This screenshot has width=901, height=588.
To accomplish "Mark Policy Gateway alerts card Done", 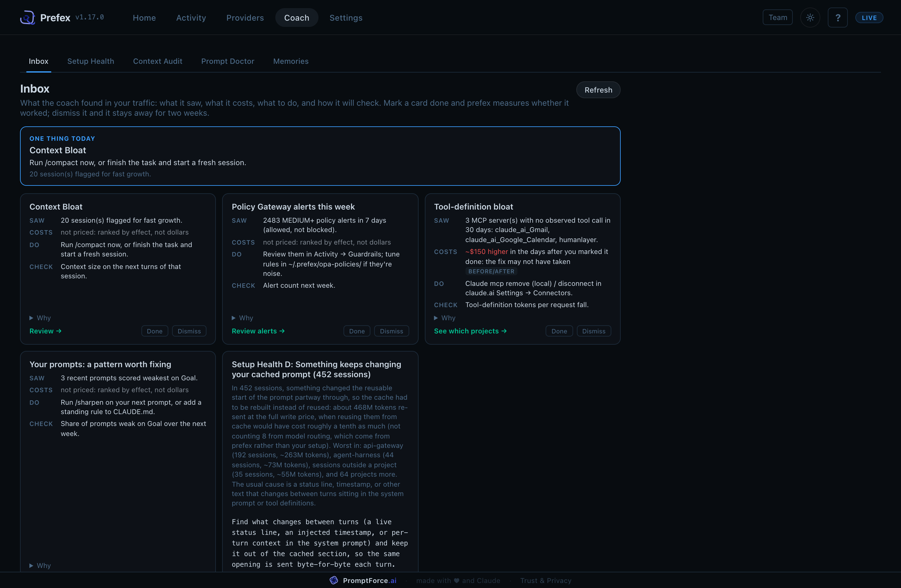I will 357,331.
